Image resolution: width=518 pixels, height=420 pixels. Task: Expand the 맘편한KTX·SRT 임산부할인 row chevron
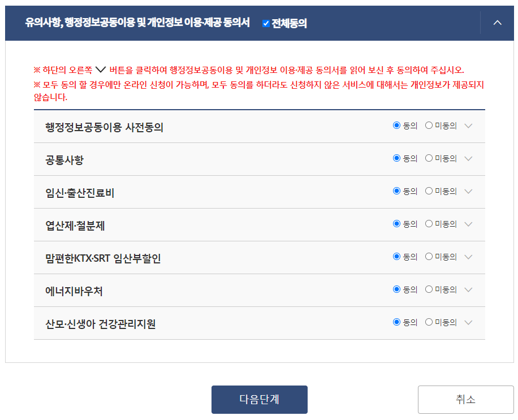click(x=468, y=257)
